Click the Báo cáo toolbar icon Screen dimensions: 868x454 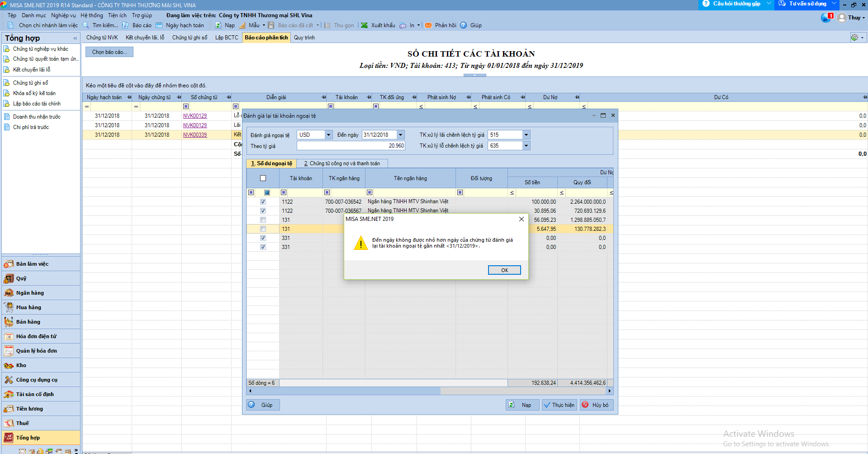125,25
